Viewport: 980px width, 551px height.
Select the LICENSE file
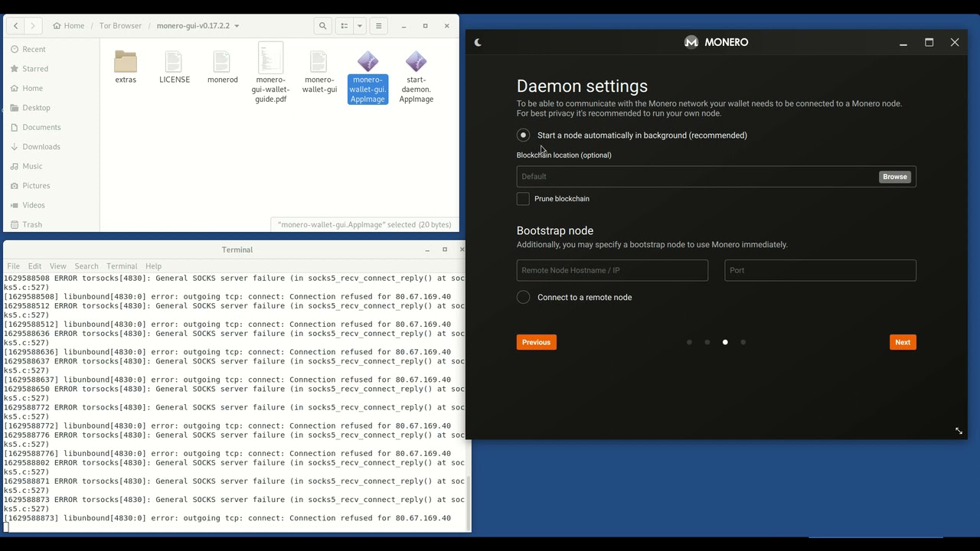click(x=175, y=67)
